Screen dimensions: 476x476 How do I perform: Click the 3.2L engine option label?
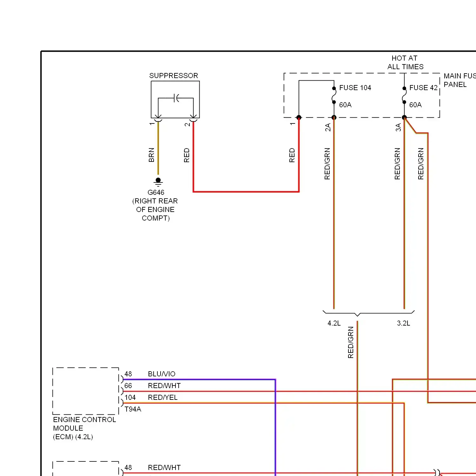pos(403,323)
